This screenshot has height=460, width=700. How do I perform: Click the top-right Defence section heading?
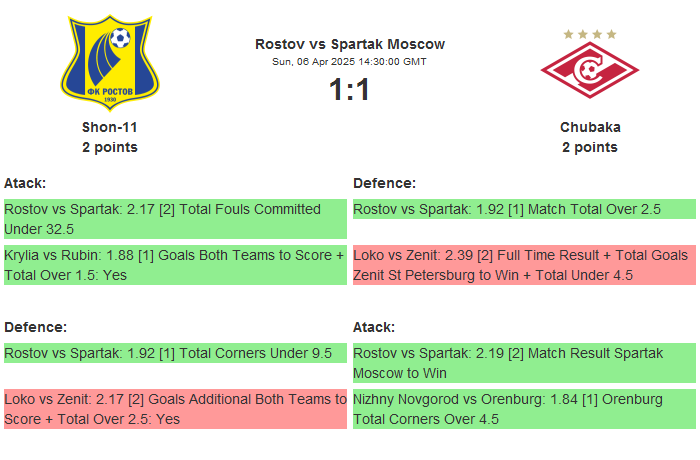click(384, 183)
